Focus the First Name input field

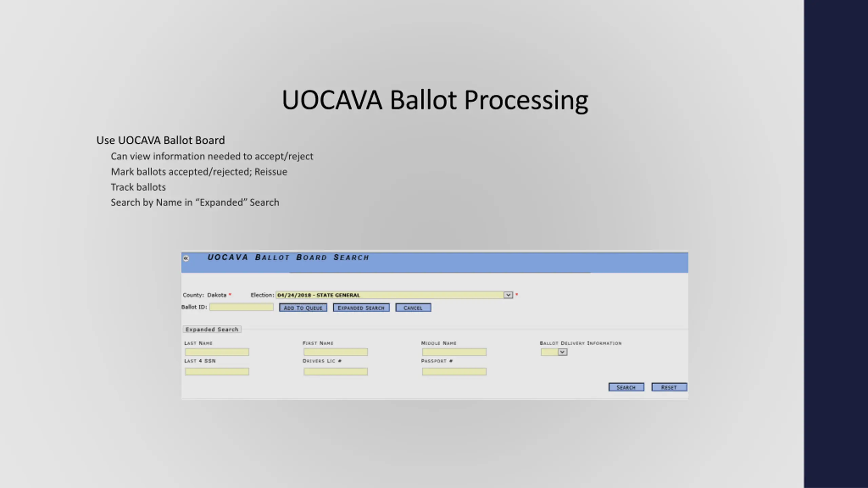336,352
